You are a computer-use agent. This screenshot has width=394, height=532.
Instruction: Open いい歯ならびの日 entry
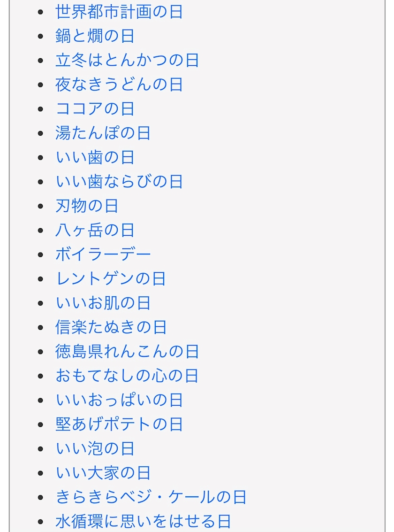pos(119,182)
